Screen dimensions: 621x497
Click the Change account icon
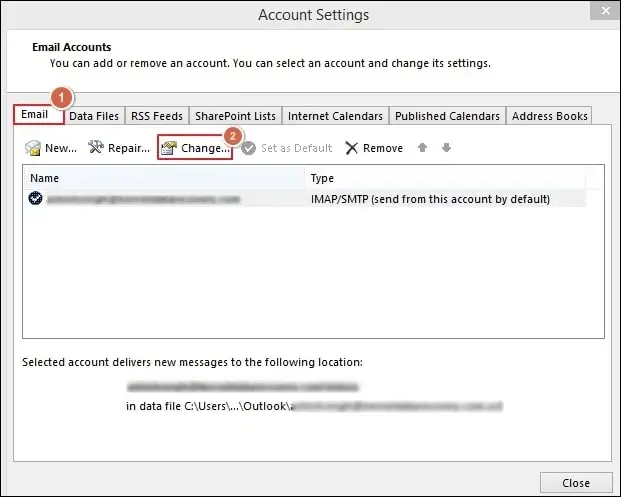[168, 148]
